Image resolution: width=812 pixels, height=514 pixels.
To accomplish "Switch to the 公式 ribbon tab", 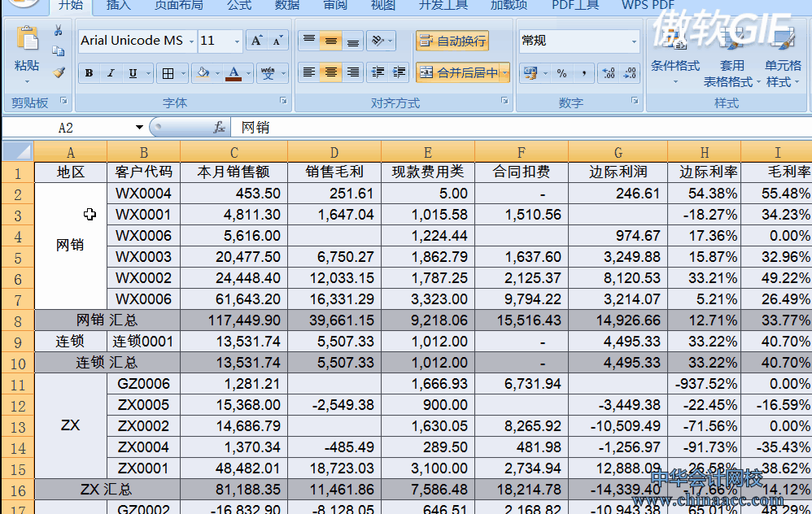I will pyautogui.click(x=239, y=5).
